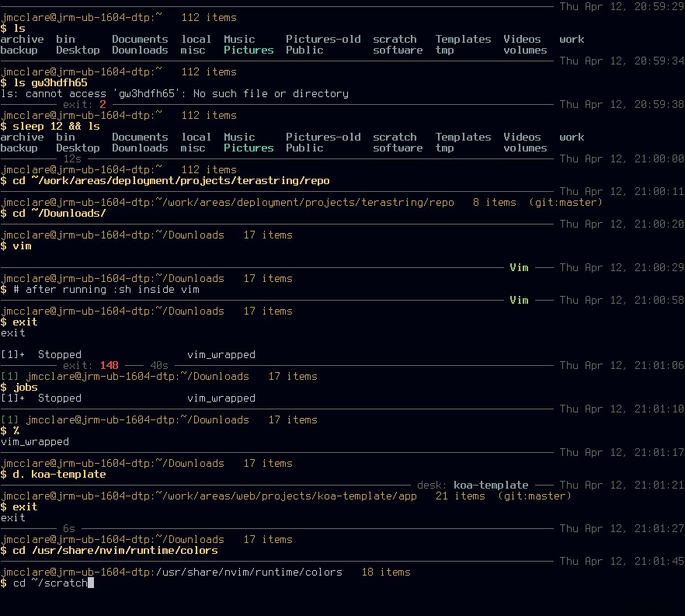
Task: Click the '$ vim' command line
Action: click(16, 246)
